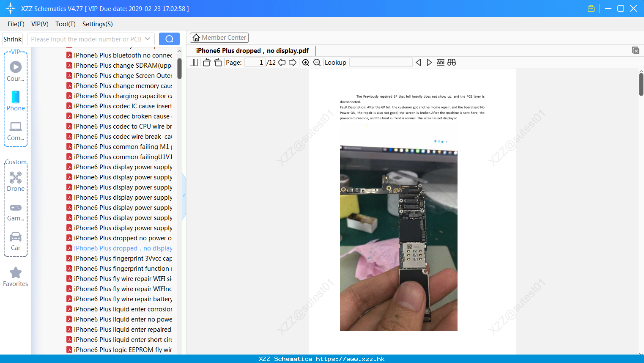Viewport: 644px width, 363px height.
Task: Toggle the two-page view icon
Action: pyautogui.click(x=194, y=63)
